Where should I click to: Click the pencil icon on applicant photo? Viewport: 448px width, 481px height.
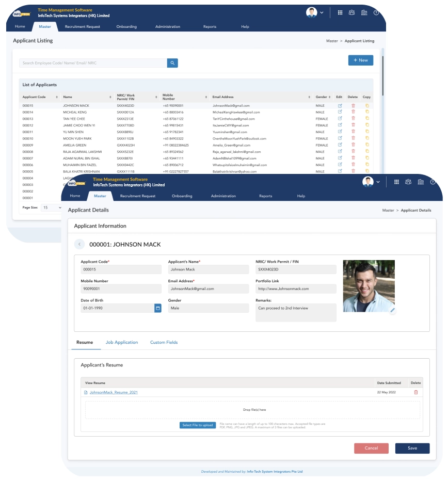tap(392, 310)
